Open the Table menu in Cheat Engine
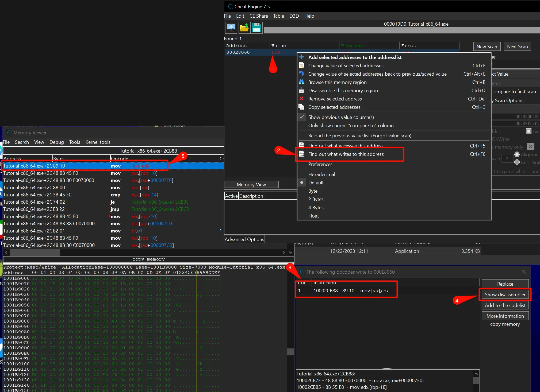 point(278,16)
